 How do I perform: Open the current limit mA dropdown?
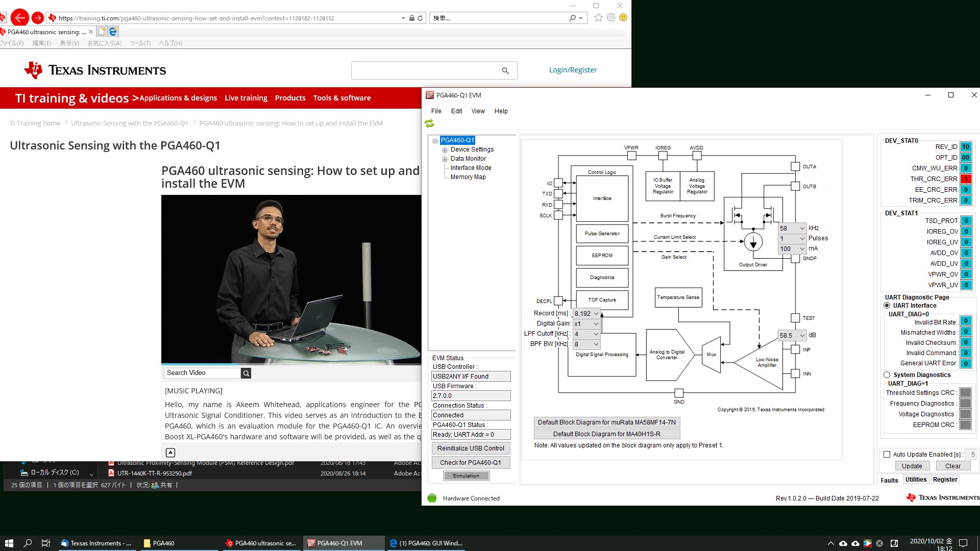tap(792, 249)
